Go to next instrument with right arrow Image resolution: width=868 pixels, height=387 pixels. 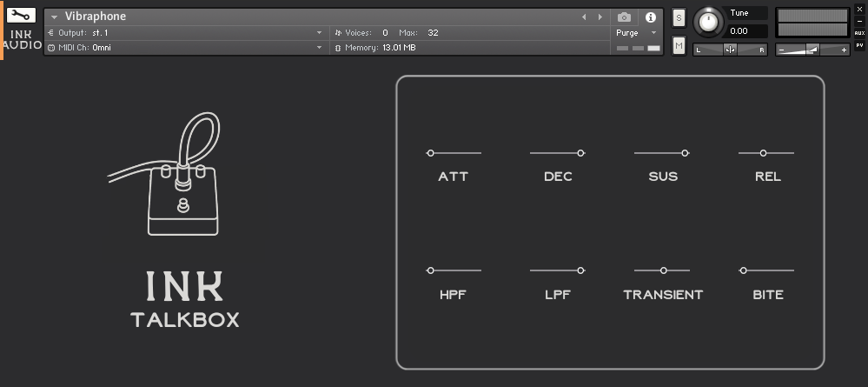(600, 17)
